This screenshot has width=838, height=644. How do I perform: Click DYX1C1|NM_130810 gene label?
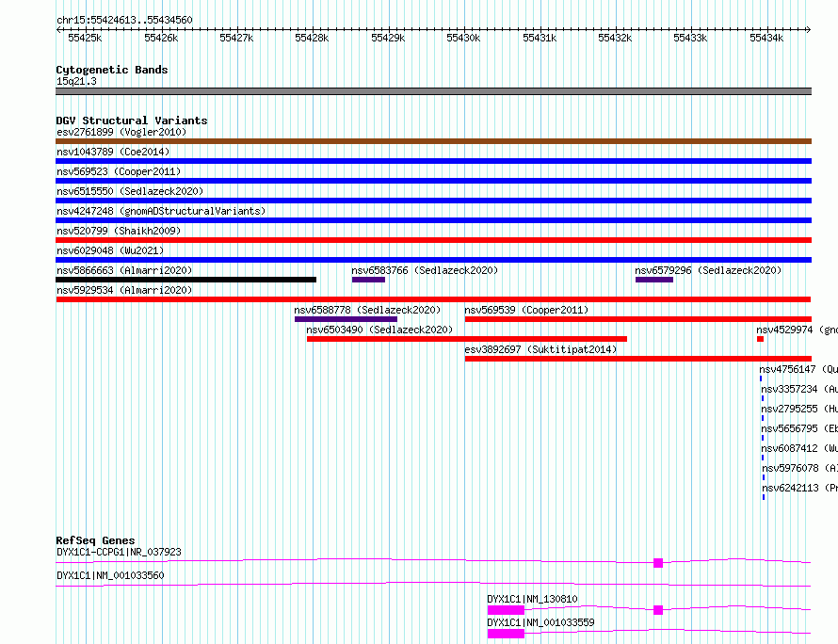pos(532,599)
